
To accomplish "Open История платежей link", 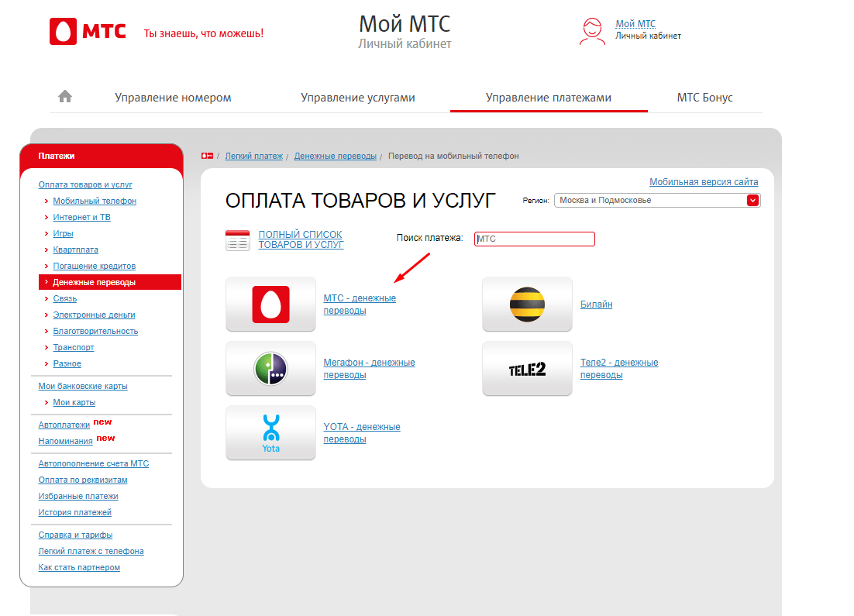I will point(74,512).
